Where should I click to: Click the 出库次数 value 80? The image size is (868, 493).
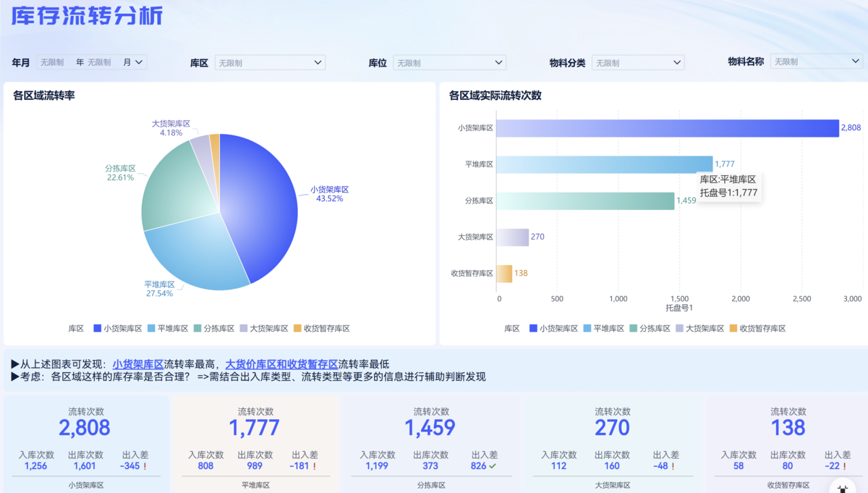788,466
